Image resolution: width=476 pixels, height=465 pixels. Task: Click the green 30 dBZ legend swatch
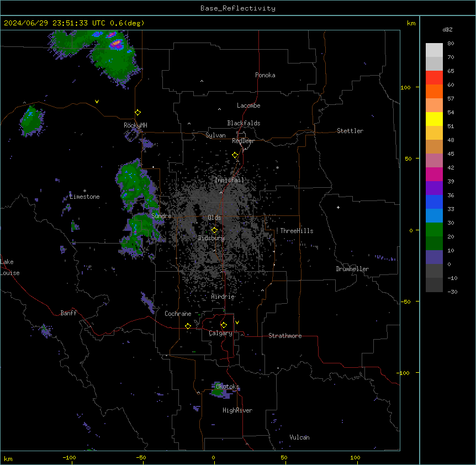coord(434,230)
